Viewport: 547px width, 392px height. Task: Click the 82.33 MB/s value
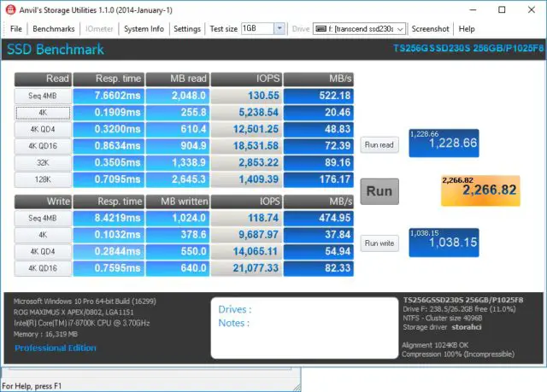[319, 268]
